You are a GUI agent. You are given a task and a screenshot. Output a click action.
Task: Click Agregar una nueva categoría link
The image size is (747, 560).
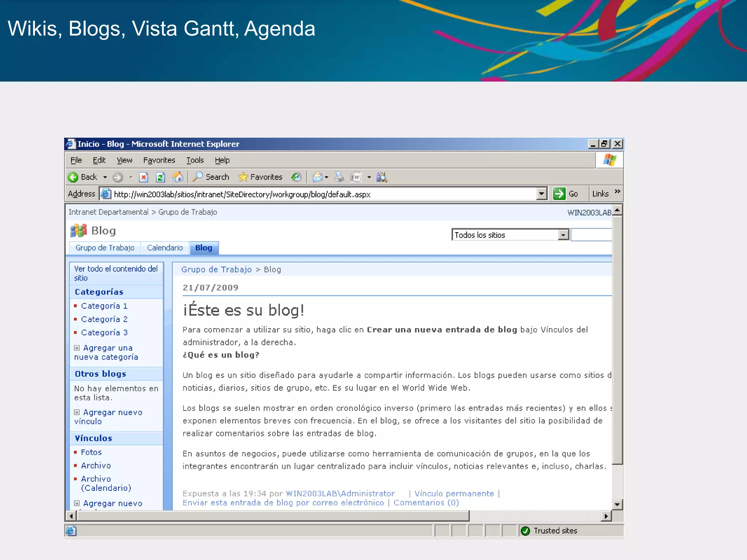pyautogui.click(x=106, y=353)
